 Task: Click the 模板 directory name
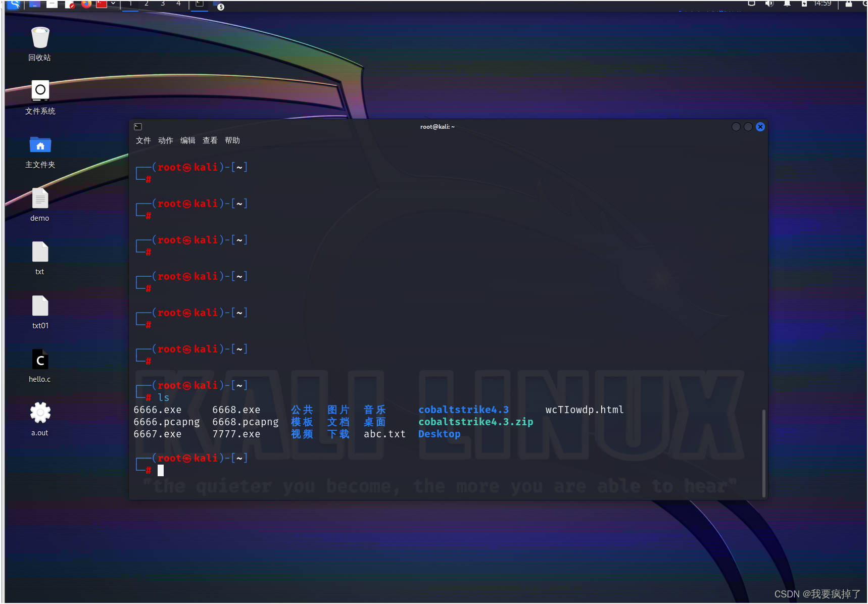(x=302, y=422)
